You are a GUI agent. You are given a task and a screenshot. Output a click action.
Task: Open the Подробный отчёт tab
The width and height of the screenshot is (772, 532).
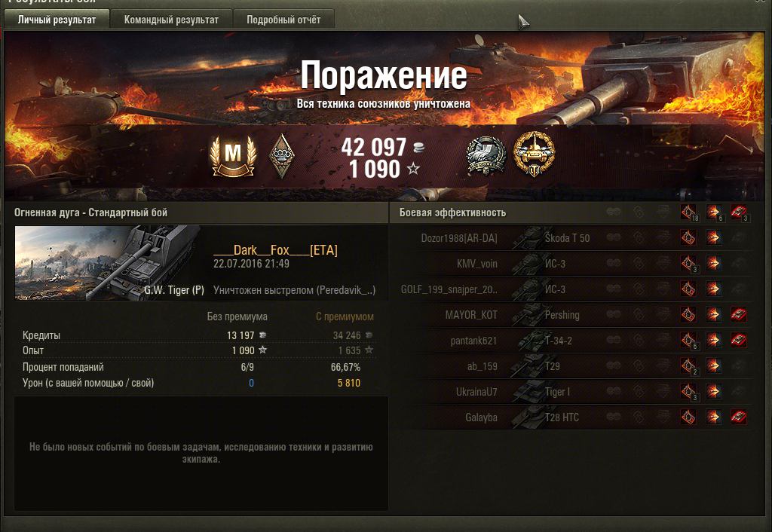[x=283, y=20]
